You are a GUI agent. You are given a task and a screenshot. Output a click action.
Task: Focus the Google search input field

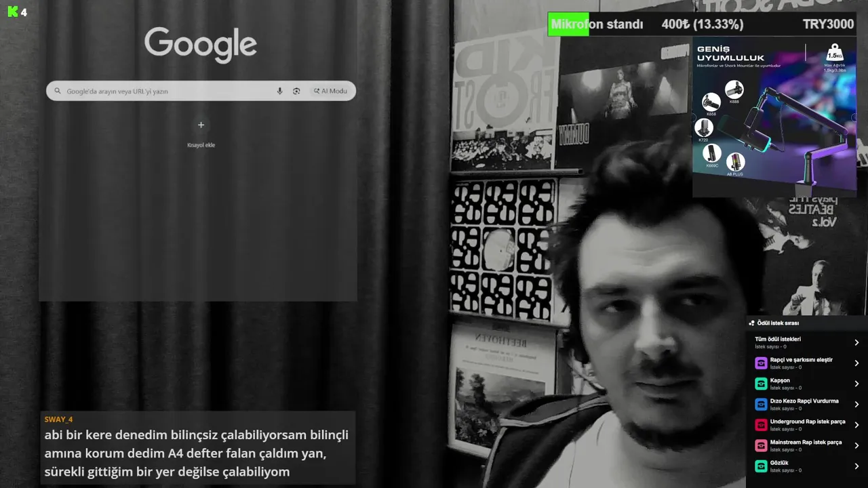click(x=201, y=91)
